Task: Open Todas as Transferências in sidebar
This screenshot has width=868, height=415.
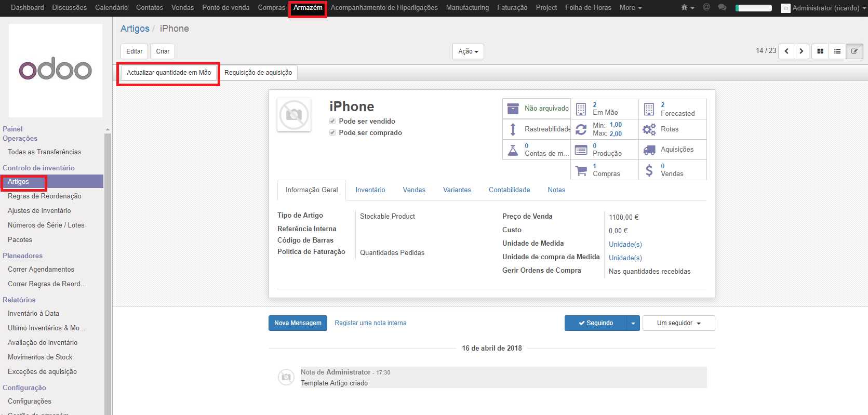Action: [x=45, y=152]
